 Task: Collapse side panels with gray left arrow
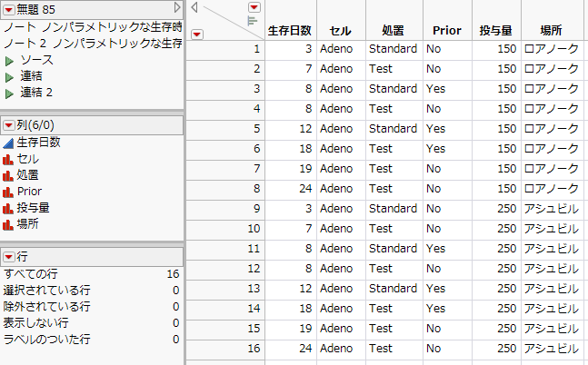[x=194, y=8]
